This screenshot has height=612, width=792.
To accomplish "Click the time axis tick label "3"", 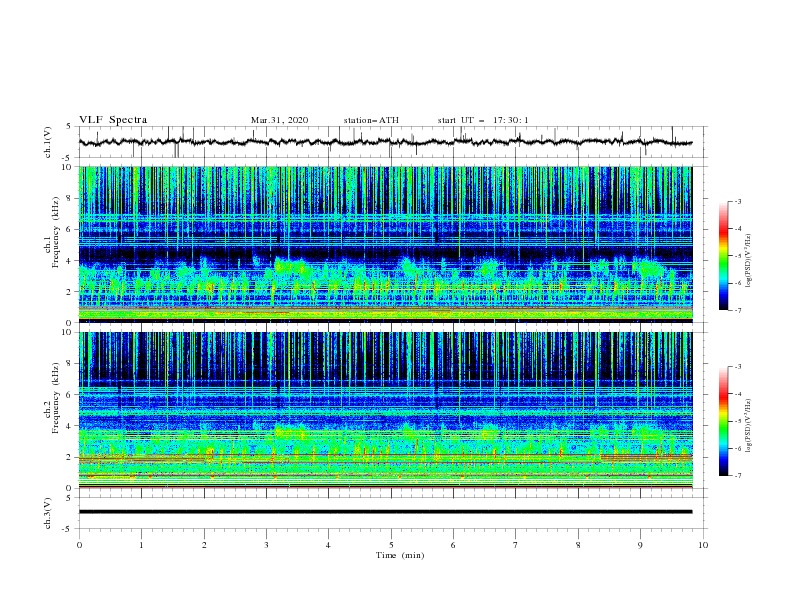I will (266, 545).
